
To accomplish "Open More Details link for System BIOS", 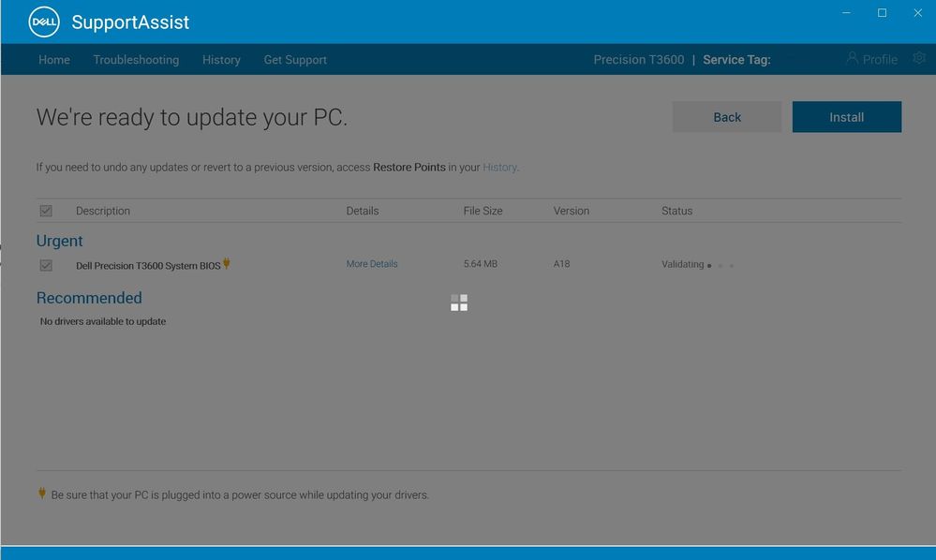I will coord(372,263).
